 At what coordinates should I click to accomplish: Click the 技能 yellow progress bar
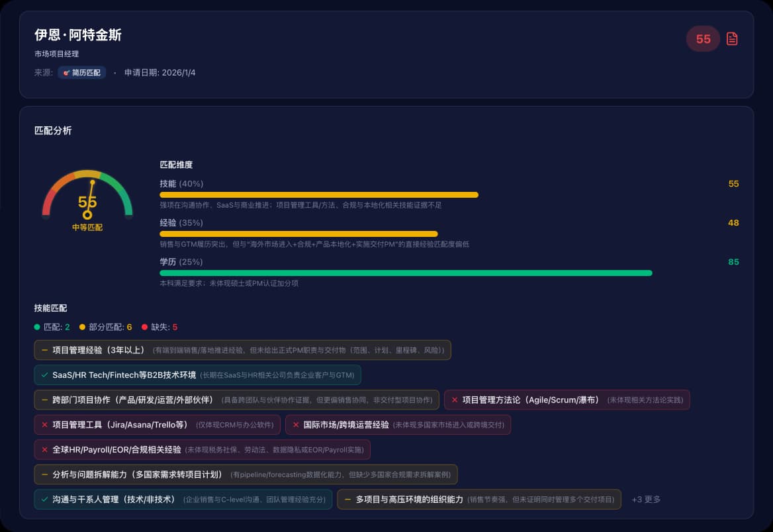[318, 195]
